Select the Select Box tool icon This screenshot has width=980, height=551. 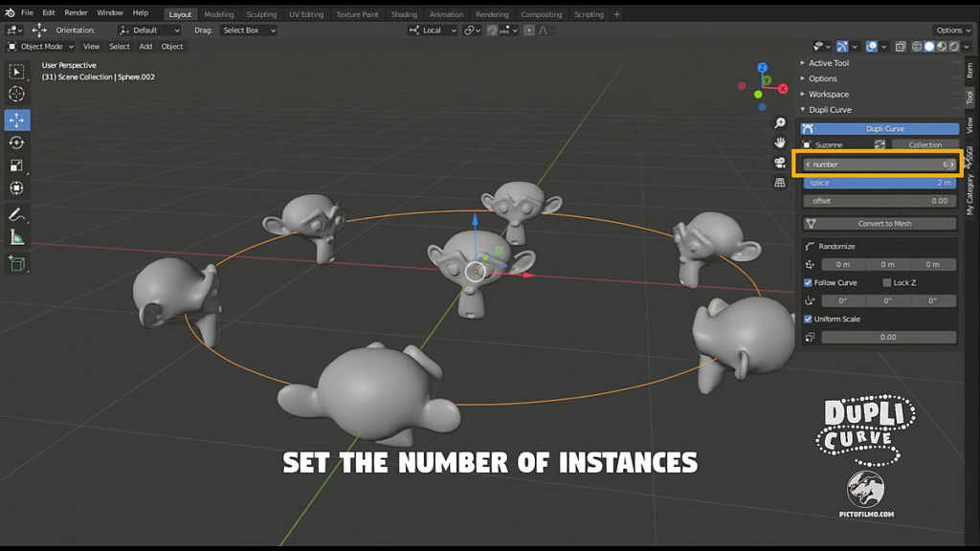point(17,72)
